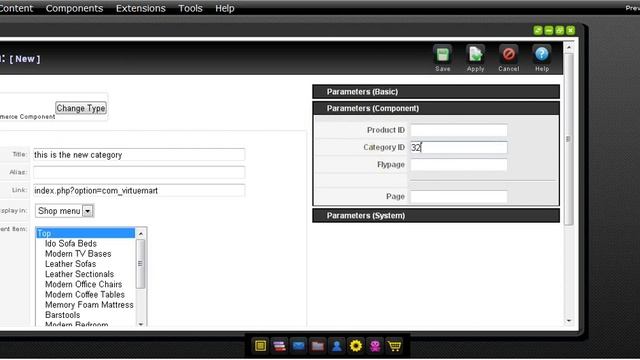This screenshot has width=640, height=360.
Task: Open Help with the blue question icon
Action: [542, 54]
